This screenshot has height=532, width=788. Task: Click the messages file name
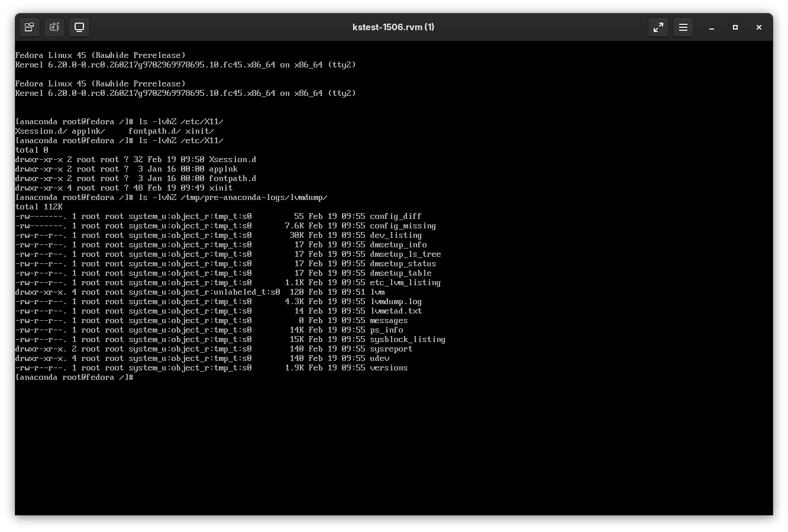coord(389,321)
